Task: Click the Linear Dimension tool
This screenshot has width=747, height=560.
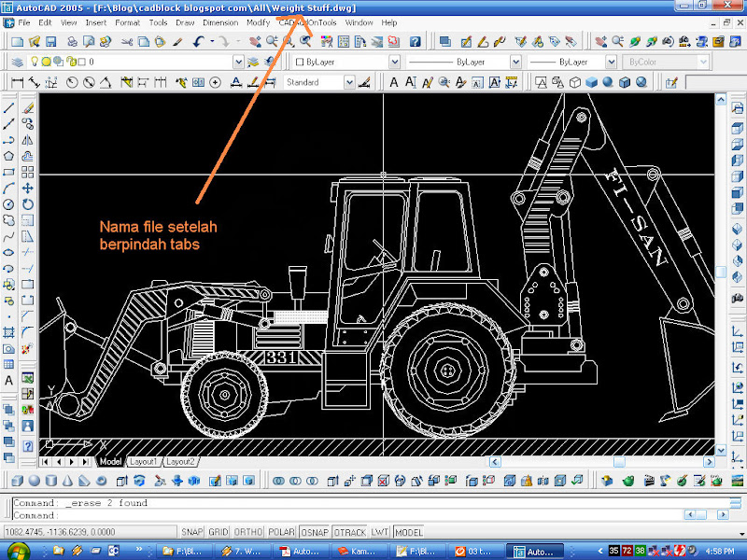Action: [x=17, y=82]
